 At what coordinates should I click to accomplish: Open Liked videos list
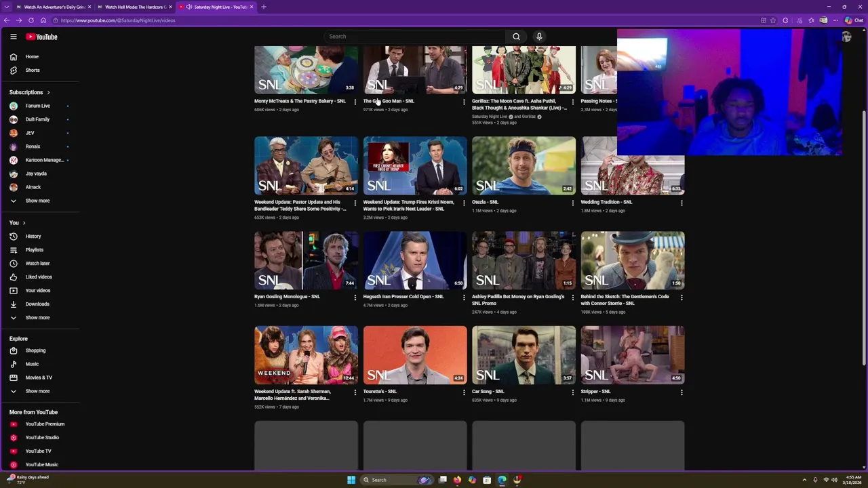tap(39, 277)
